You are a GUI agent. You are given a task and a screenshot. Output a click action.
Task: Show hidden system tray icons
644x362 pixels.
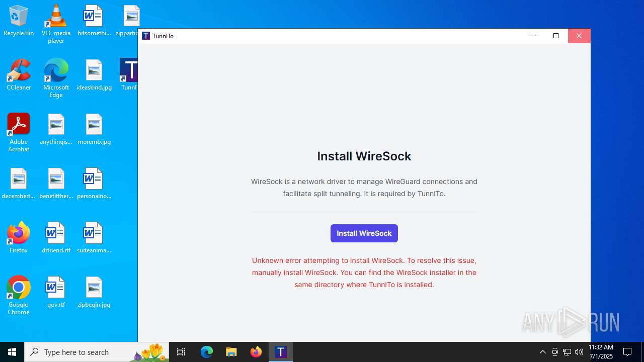point(542,352)
